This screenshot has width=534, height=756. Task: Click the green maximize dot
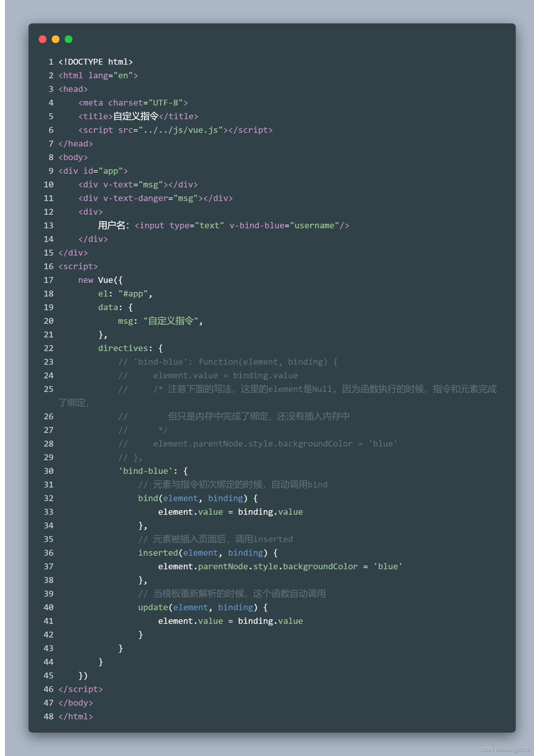[x=68, y=39]
